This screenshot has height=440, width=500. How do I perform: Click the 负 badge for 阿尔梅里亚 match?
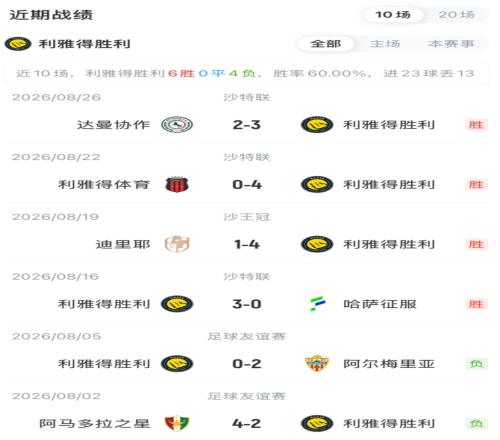[476, 363]
